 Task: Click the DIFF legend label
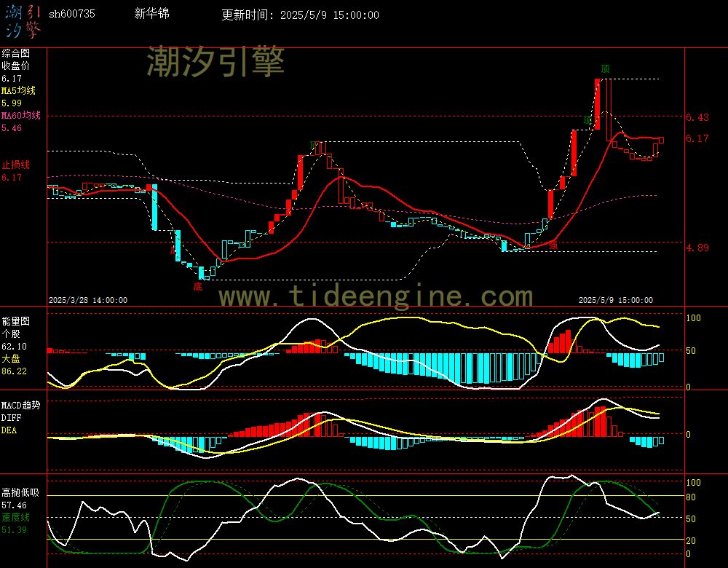tap(11, 417)
